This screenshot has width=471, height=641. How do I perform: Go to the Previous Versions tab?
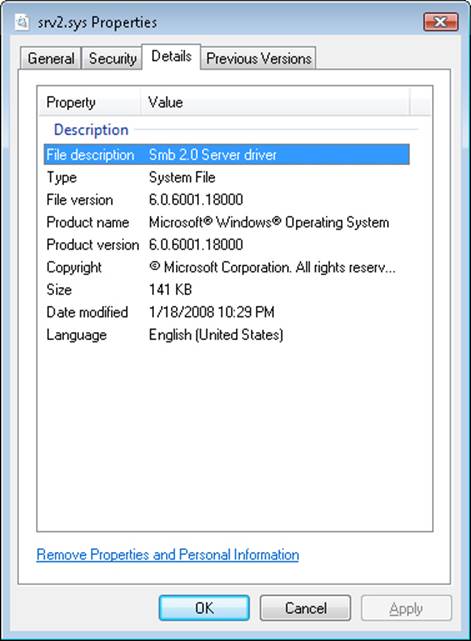258,58
